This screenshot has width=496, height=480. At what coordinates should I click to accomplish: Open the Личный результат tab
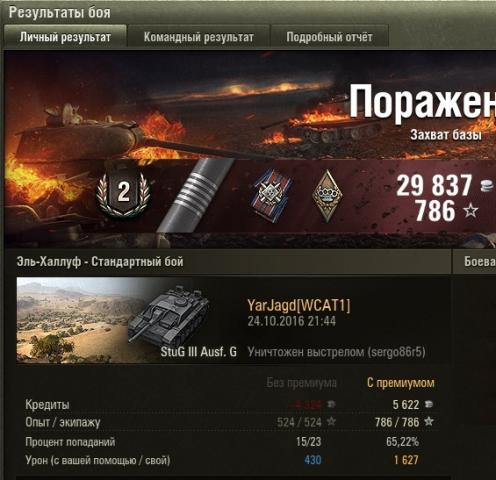65,37
